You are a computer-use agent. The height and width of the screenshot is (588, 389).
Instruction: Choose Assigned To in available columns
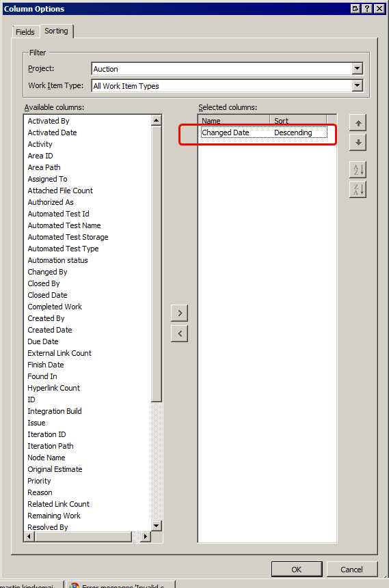point(47,179)
